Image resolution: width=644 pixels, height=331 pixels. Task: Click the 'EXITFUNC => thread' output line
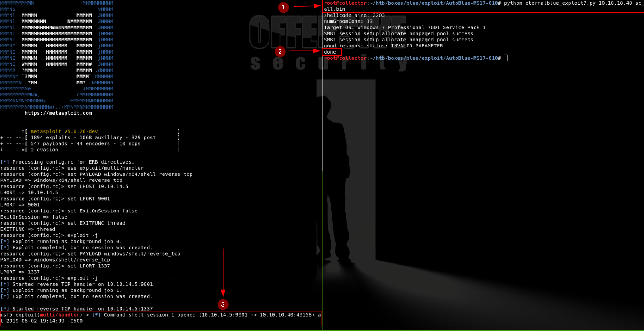click(28, 229)
